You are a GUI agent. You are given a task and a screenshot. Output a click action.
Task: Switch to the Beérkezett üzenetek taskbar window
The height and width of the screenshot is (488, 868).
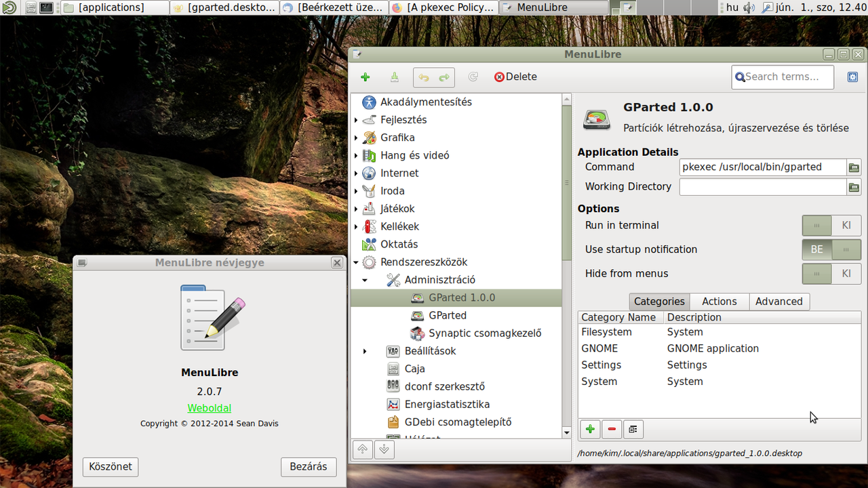[x=334, y=7]
